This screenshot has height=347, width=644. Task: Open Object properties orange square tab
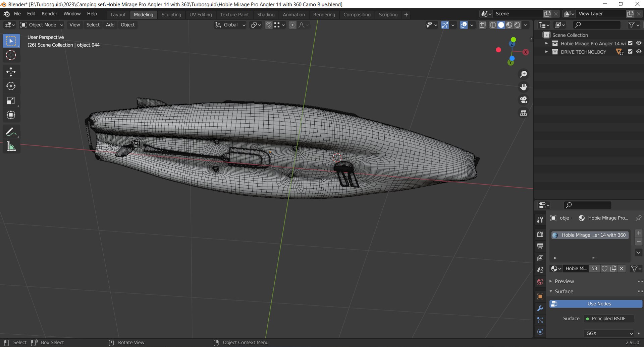click(540, 297)
